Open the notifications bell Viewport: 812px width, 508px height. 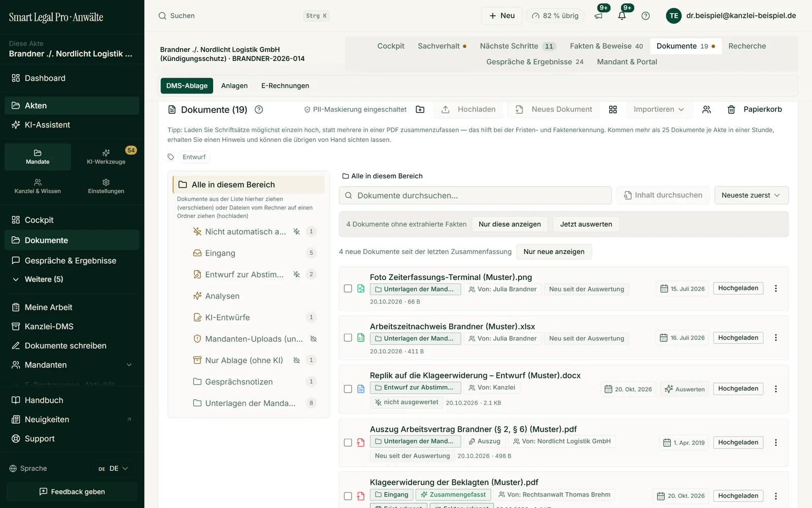click(x=622, y=16)
